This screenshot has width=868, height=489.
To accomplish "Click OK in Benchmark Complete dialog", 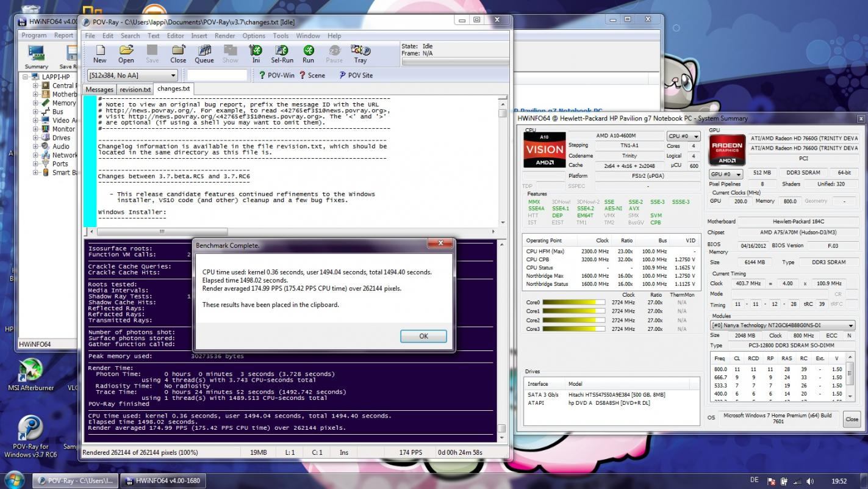I will (423, 336).
